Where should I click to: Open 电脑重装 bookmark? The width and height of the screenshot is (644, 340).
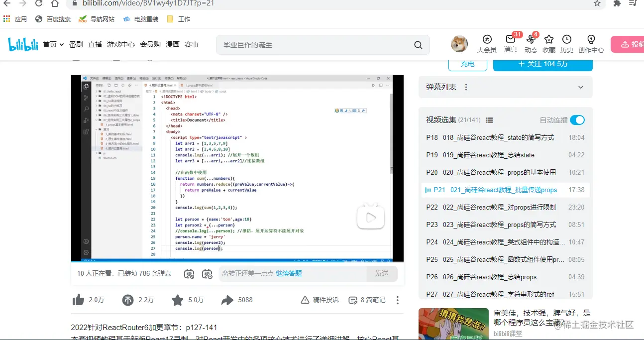(140, 19)
